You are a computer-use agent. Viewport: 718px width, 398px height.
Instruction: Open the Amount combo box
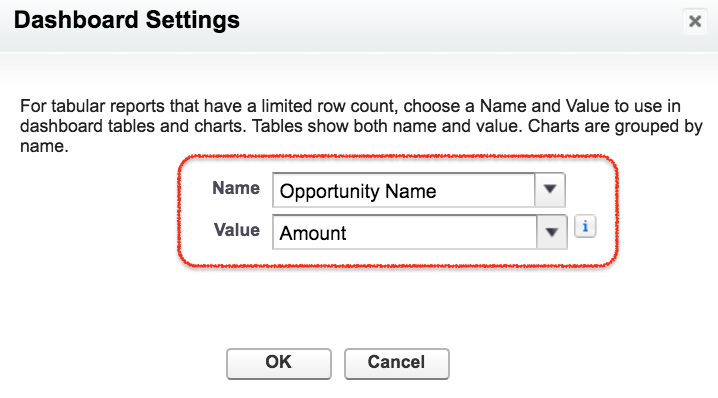[x=419, y=232]
